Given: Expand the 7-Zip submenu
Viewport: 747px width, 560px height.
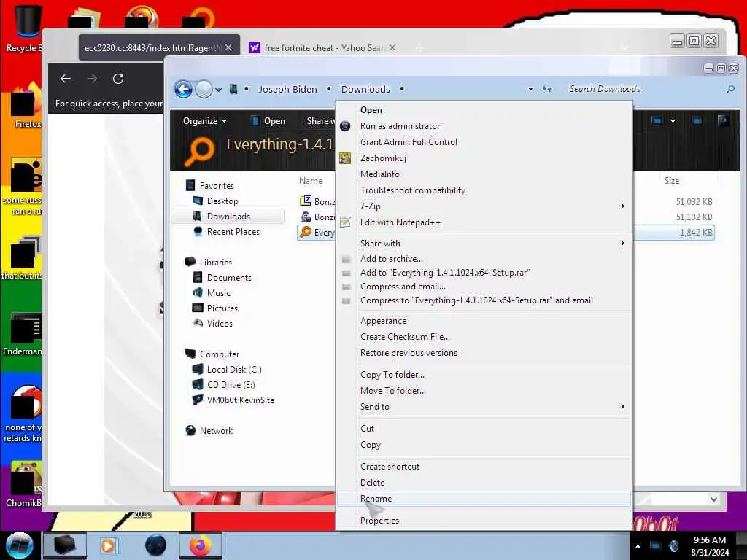Looking at the screenshot, I should tap(484, 206).
